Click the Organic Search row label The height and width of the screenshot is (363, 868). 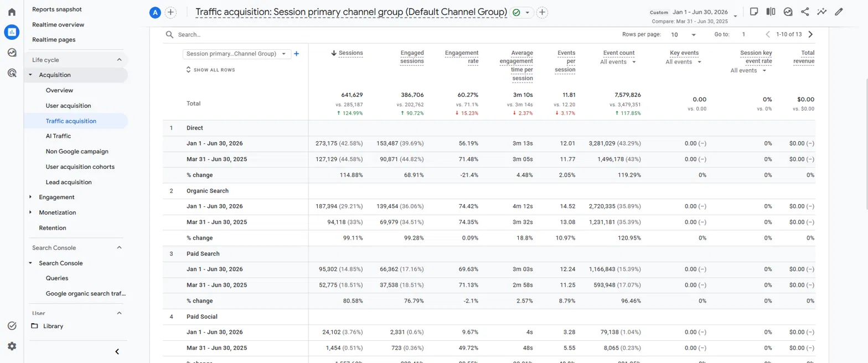coord(208,191)
